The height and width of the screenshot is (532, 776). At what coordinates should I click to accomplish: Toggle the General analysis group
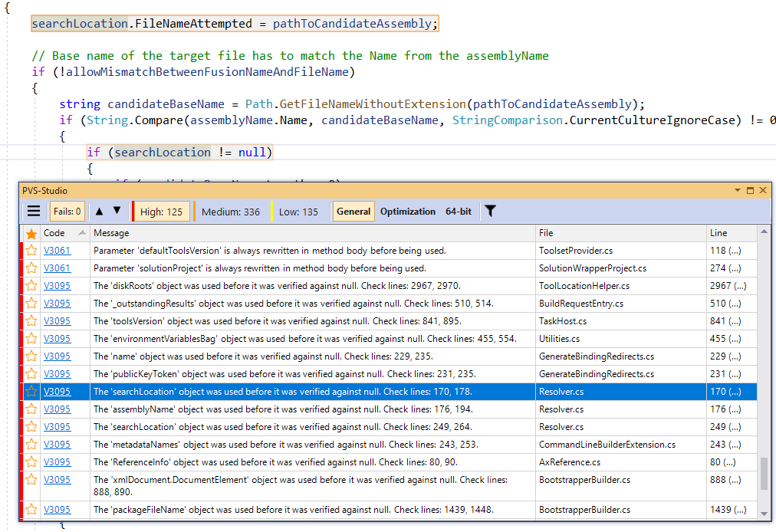click(353, 212)
